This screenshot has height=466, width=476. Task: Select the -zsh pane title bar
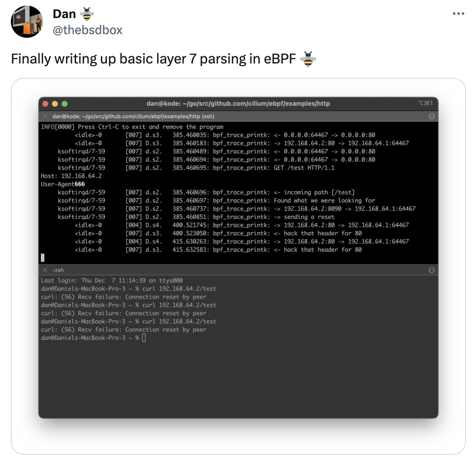(238, 270)
